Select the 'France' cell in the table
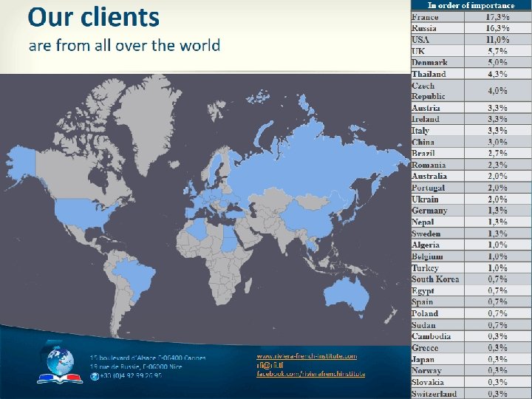 click(x=437, y=17)
